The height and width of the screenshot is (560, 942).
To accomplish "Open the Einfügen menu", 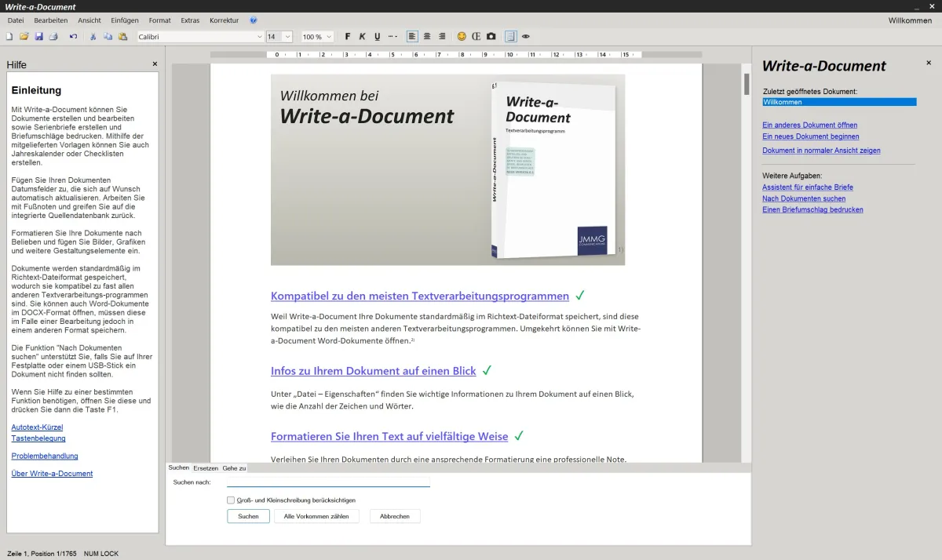I will pyautogui.click(x=125, y=20).
